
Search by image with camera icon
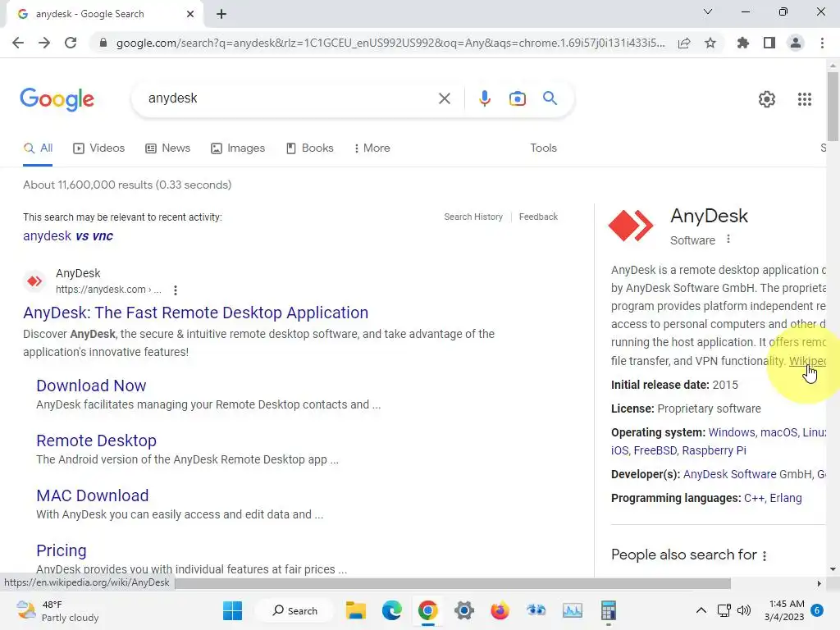coord(518,98)
